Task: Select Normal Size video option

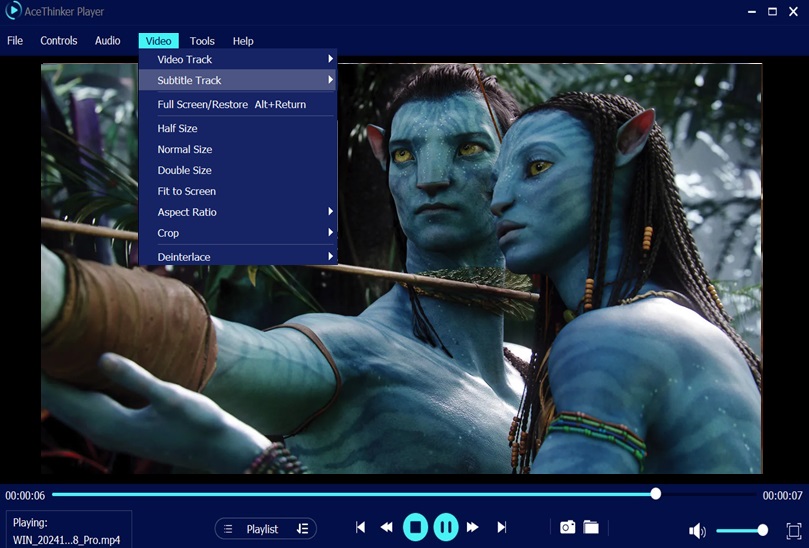Action: point(238,149)
